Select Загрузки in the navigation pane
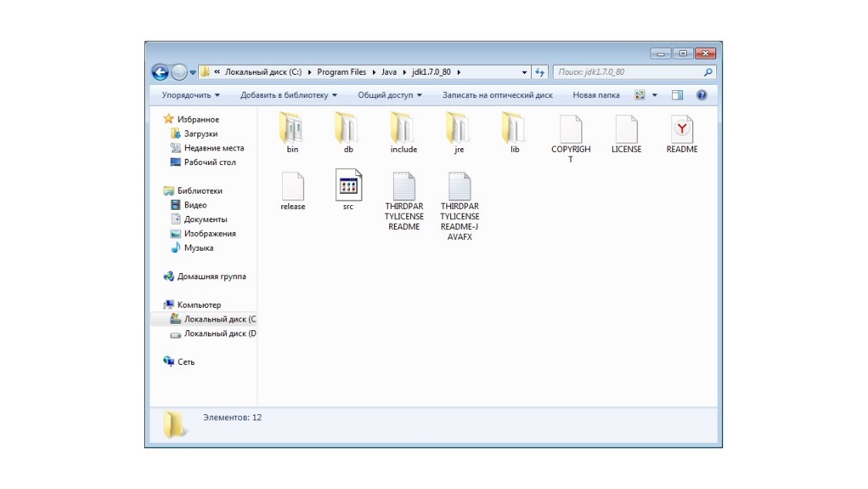The width and height of the screenshot is (868, 489). (200, 133)
